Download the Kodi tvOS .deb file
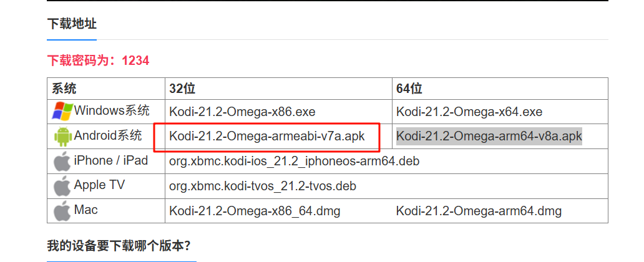The width and height of the screenshot is (644, 262). [262, 186]
